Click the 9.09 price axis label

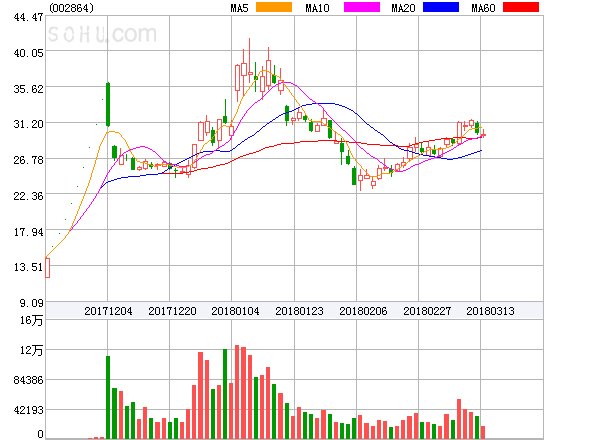[x=31, y=303]
